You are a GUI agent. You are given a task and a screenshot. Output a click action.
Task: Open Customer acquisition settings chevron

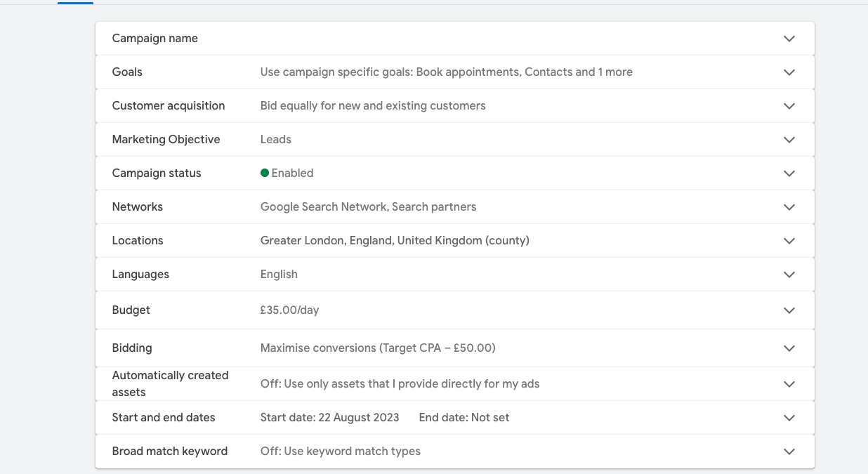[789, 106]
